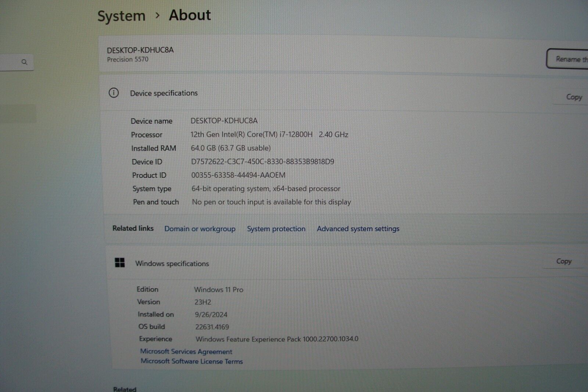Copy the Windows specifications

pos(564,261)
